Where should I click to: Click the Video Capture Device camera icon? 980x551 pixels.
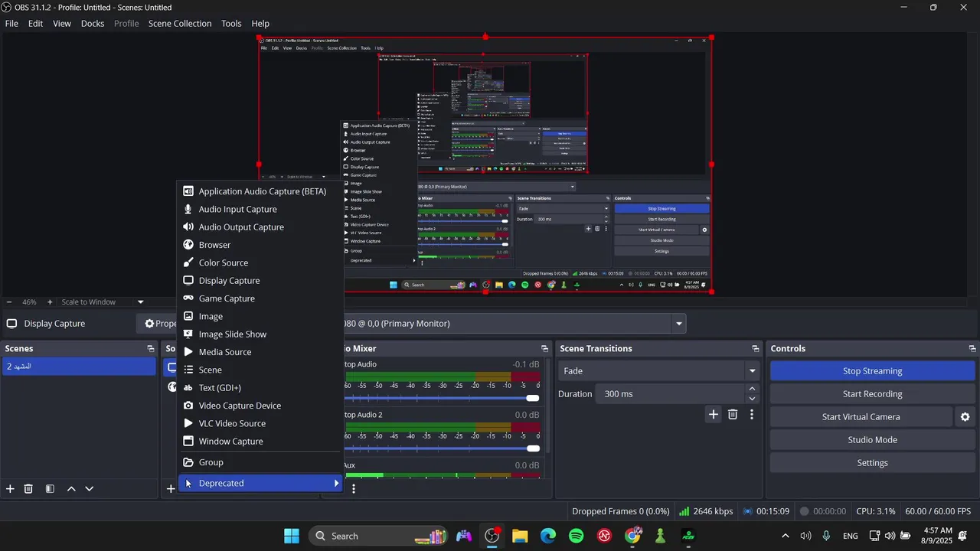tap(188, 406)
